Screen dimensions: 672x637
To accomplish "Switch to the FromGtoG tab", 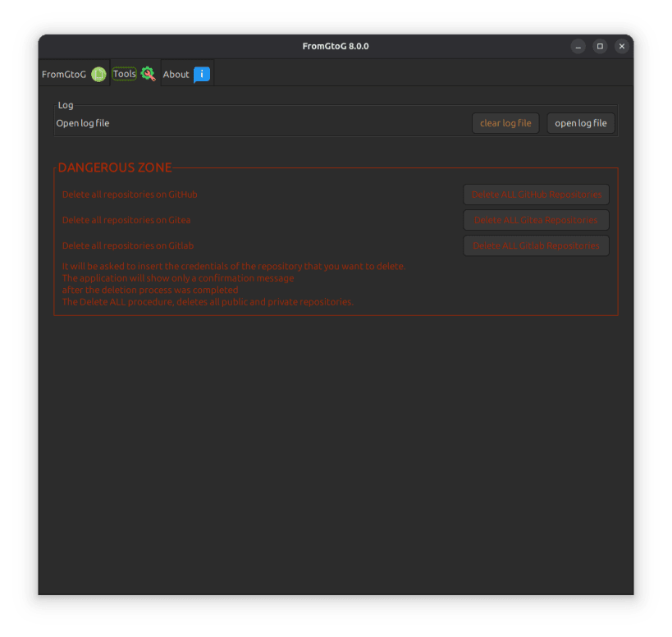I will (x=74, y=74).
